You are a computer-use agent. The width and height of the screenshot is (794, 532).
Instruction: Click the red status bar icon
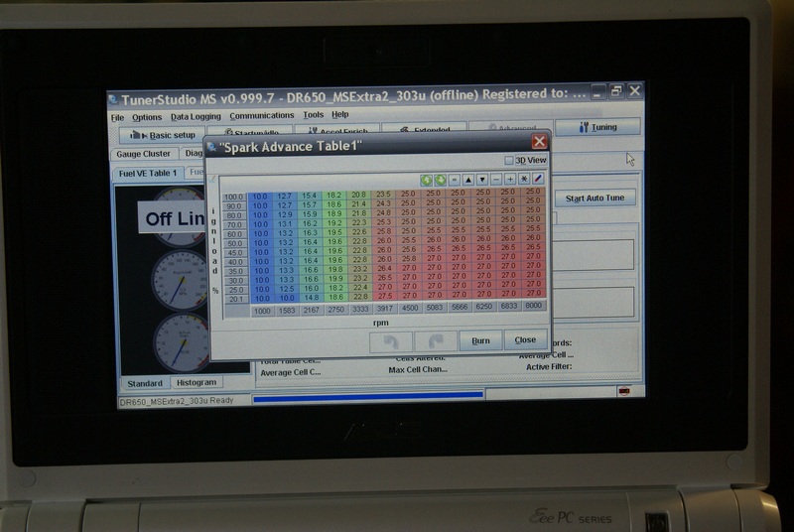pos(624,391)
